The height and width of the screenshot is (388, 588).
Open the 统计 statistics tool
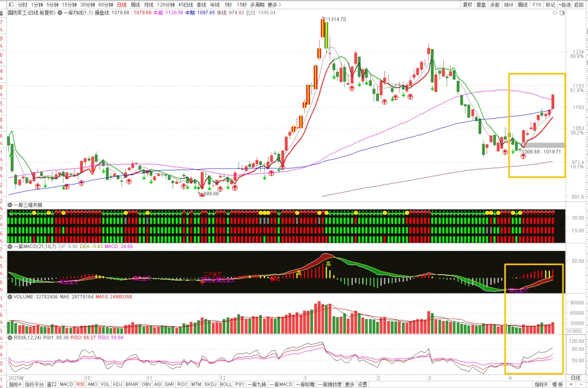[x=509, y=4]
